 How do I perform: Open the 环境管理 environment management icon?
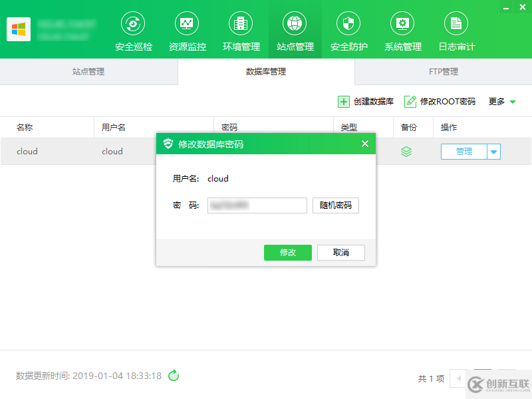[241, 23]
